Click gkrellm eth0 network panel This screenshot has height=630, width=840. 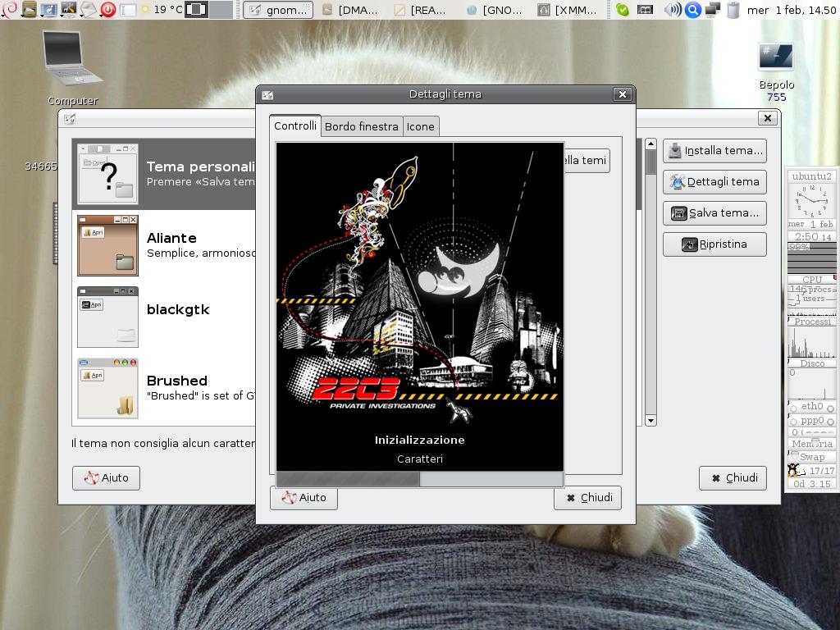click(x=812, y=407)
